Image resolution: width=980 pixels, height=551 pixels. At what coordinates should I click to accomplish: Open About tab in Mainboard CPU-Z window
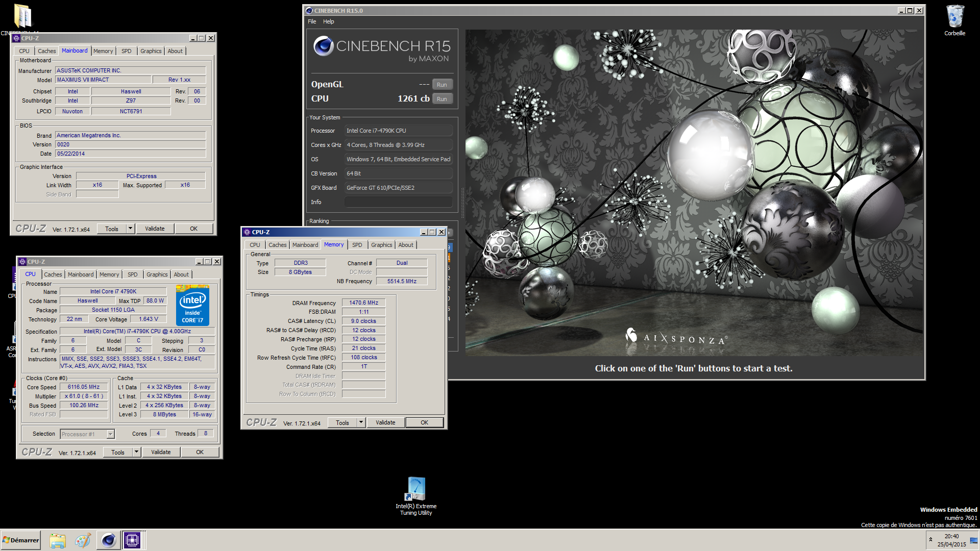pyautogui.click(x=175, y=51)
